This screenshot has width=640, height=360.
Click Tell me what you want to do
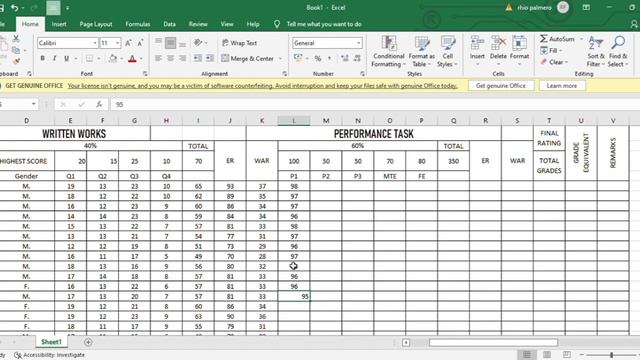coord(324,24)
